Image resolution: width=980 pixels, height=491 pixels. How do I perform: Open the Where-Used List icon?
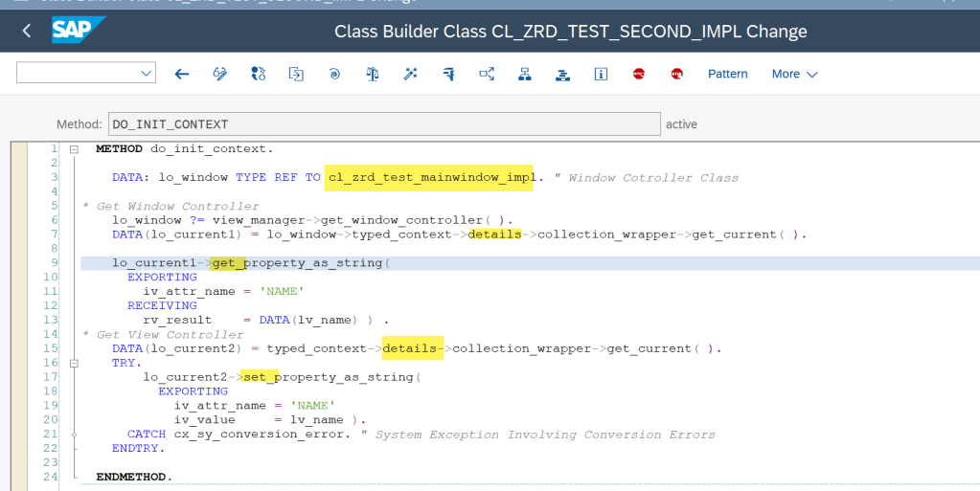pyautogui.click(x=487, y=74)
